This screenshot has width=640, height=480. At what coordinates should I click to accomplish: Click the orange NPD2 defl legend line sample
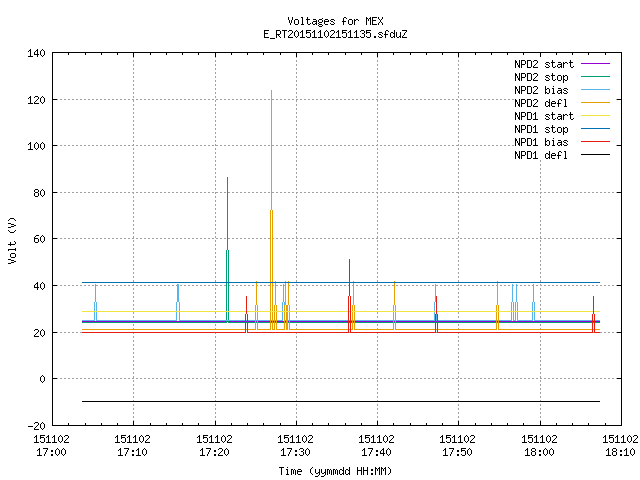595,103
